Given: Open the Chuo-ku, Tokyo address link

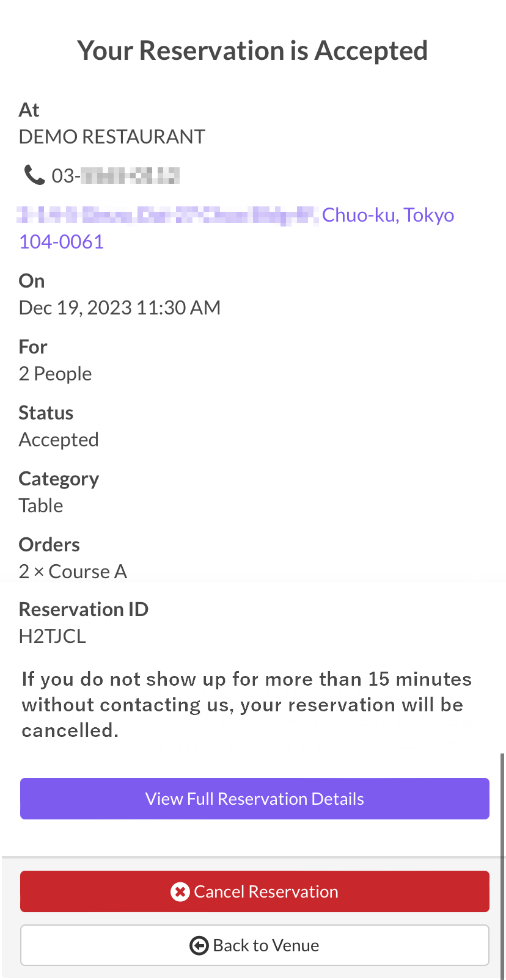Looking at the screenshot, I should coord(387,215).
